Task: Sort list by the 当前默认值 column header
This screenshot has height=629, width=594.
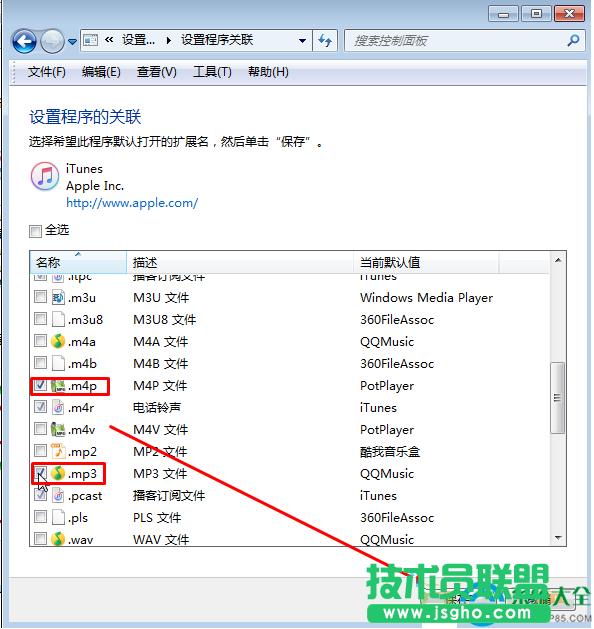Action: point(426,263)
